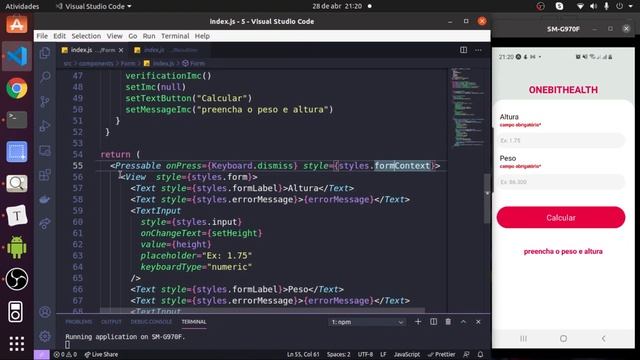Image resolution: width=640 pixels, height=360 pixels.
Task: Open Remote Explorer view in activity bar
Action: 45,151
